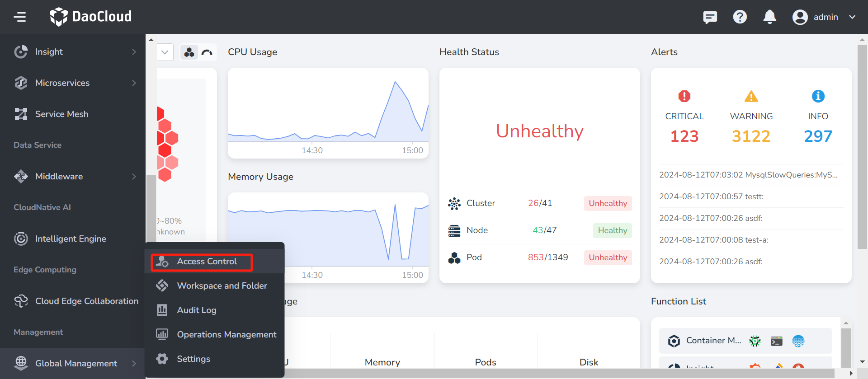Select Access Control from submenu
The height and width of the screenshot is (379, 868).
point(207,262)
